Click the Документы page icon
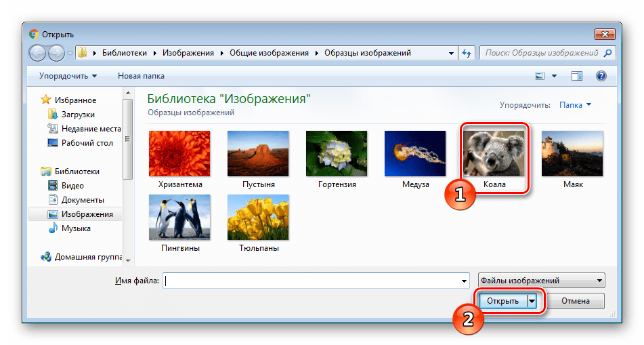Image resolution: width=644 pixels, height=345 pixels. click(x=53, y=199)
